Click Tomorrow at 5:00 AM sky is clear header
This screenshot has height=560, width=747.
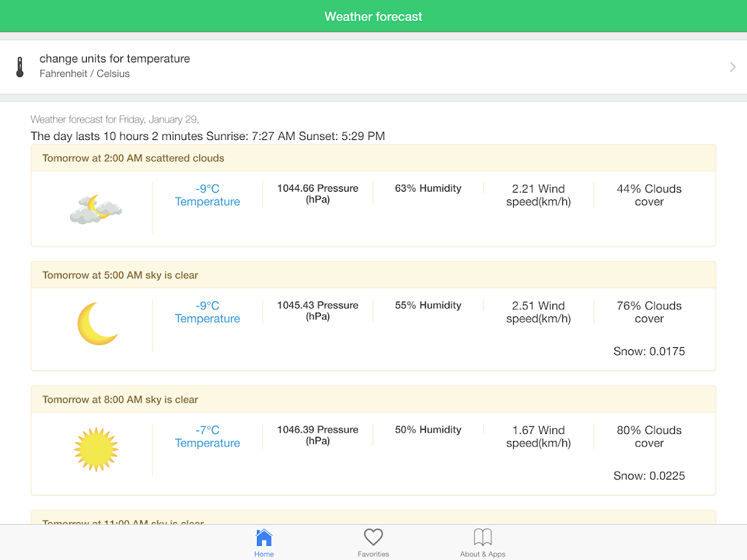[120, 275]
